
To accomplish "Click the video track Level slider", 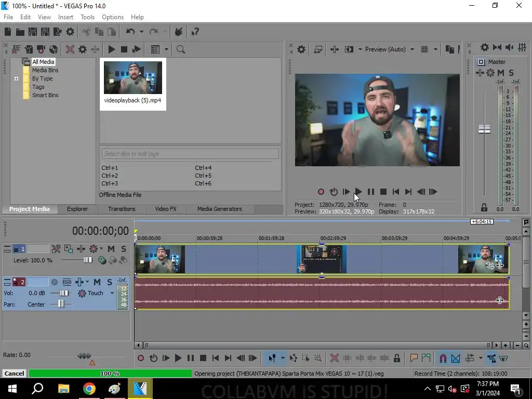I will tap(87, 260).
